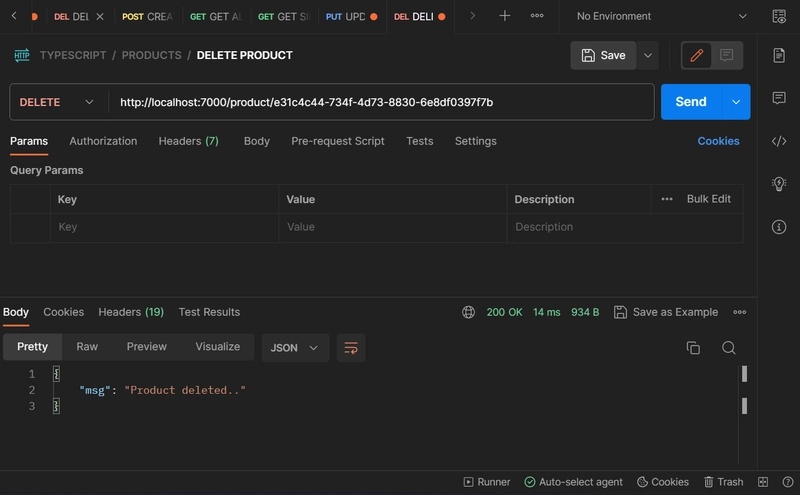Open tab options three-dot menu
Image resolution: width=800 pixels, height=495 pixels.
(537, 16)
